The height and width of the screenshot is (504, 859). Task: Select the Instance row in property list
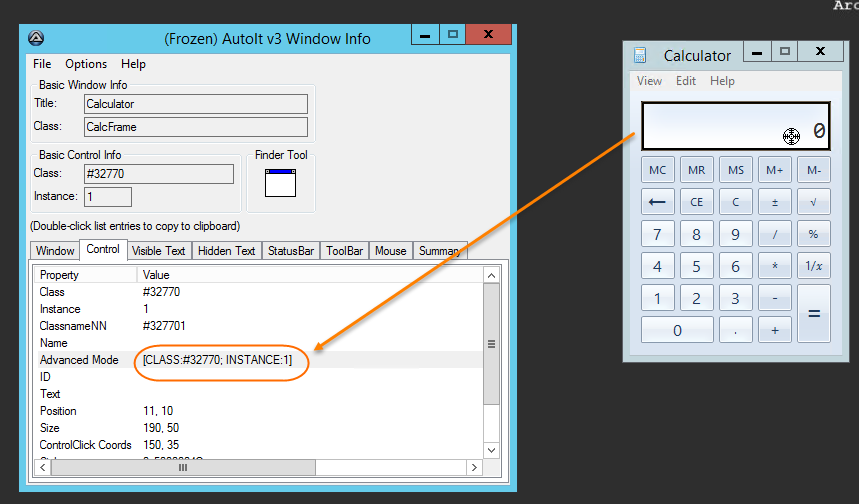coord(259,309)
